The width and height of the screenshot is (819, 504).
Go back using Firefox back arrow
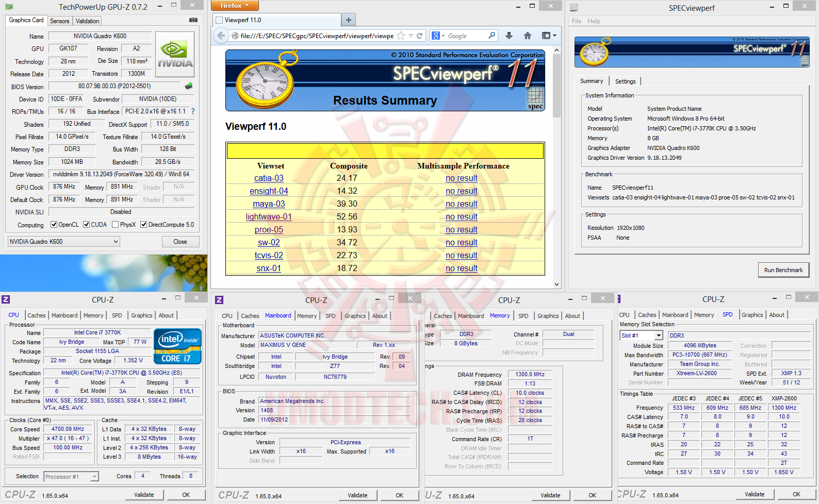click(221, 36)
